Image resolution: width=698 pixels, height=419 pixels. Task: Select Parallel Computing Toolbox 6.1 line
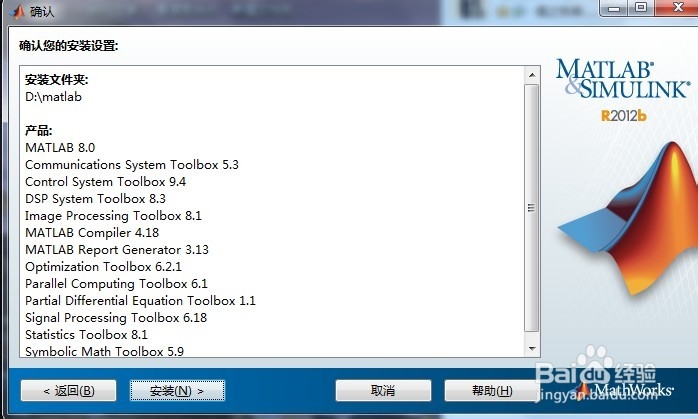116,284
